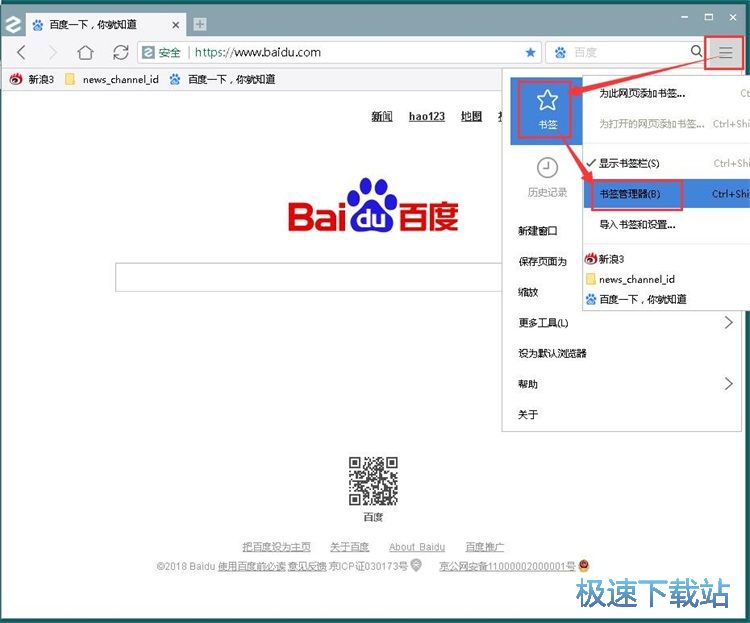The image size is (750, 623).
Task: Click the 百度 search box in toolbar
Action: 627,52
